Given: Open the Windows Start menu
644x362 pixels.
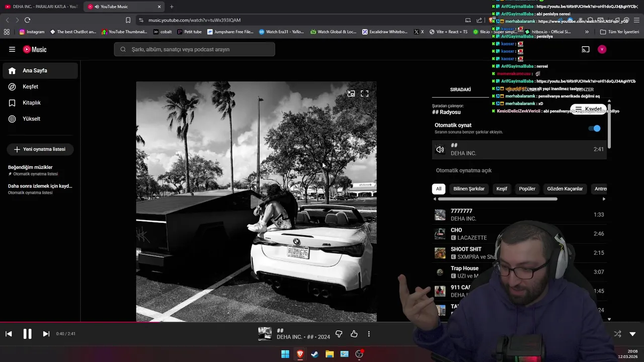Looking at the screenshot, I should [285, 354].
